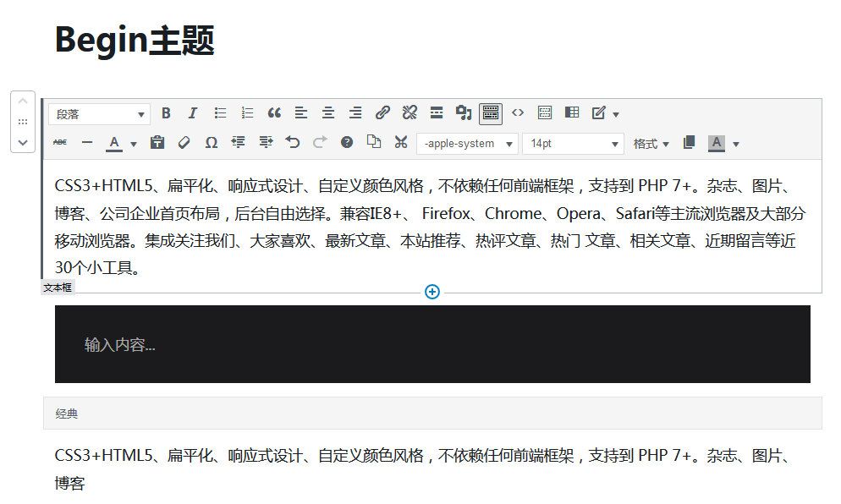The height and width of the screenshot is (504, 841).
Task: Open editor keyboard shortcuts help
Action: [x=347, y=143]
